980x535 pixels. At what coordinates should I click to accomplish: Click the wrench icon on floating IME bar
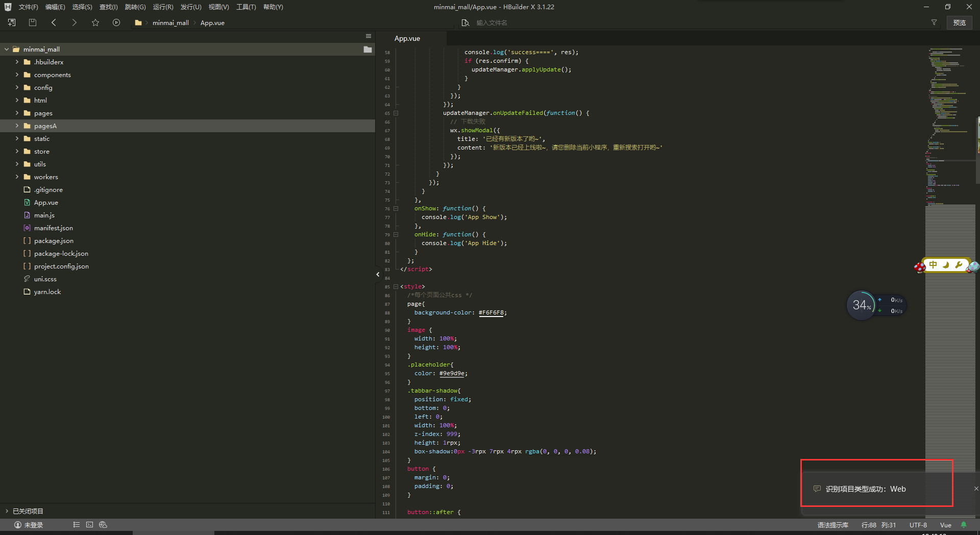tap(959, 265)
